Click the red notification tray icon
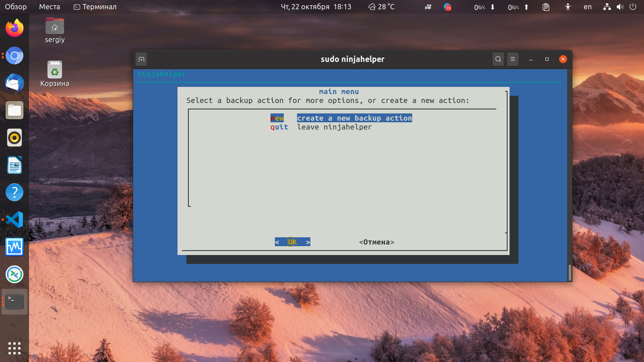644x362 pixels. [x=447, y=7]
